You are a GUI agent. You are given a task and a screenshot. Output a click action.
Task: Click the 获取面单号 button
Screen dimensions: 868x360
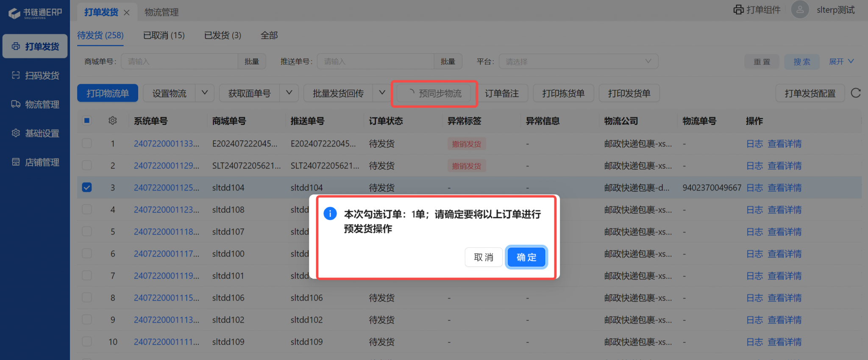[249, 93]
